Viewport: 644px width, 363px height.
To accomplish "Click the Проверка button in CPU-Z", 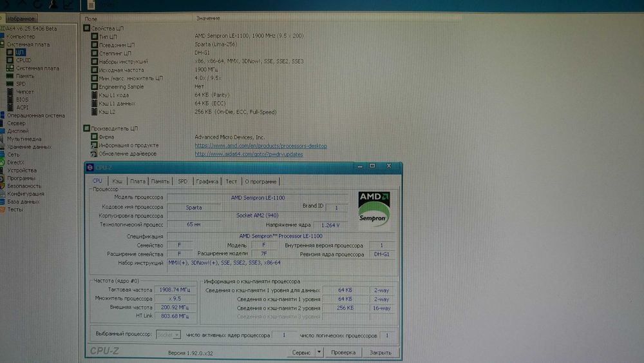I will point(343,352).
